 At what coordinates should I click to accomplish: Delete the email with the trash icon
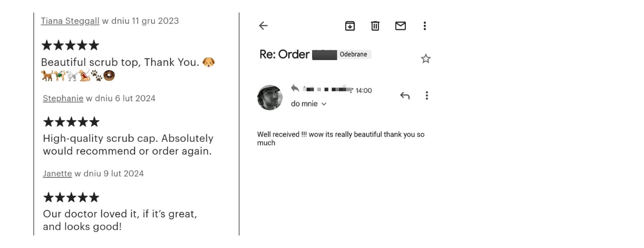375,26
